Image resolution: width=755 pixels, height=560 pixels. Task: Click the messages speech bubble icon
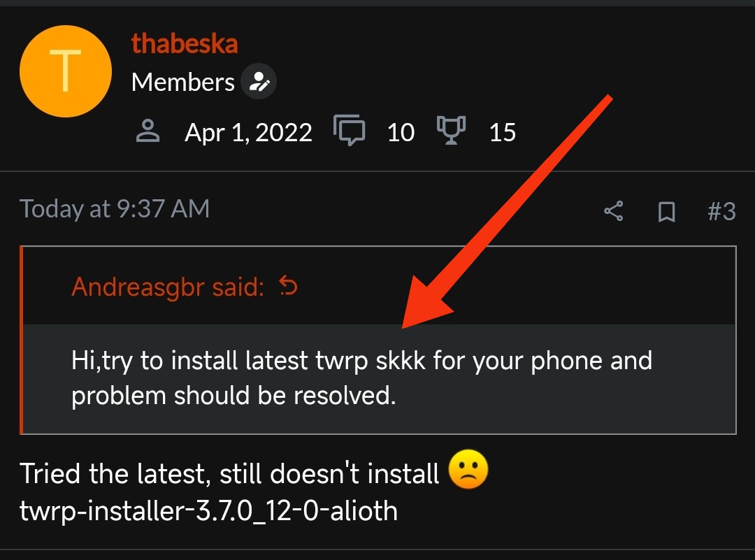349,130
